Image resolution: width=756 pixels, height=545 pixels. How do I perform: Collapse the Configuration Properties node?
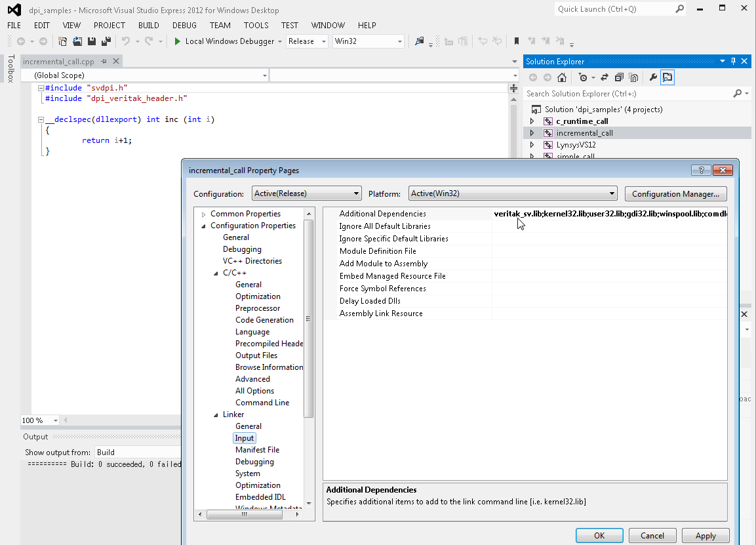[203, 226]
